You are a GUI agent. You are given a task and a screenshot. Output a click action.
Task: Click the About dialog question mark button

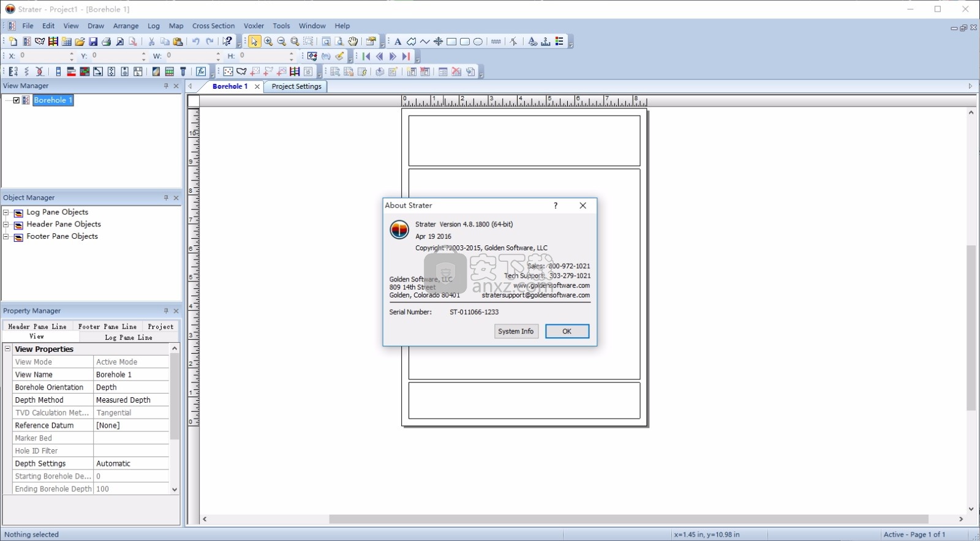click(x=556, y=206)
